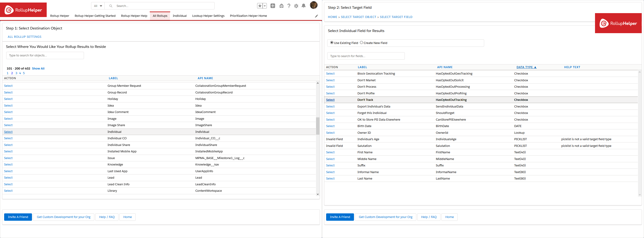Click scroll down arrow of object list
This screenshot has height=238, width=644.
point(318,194)
